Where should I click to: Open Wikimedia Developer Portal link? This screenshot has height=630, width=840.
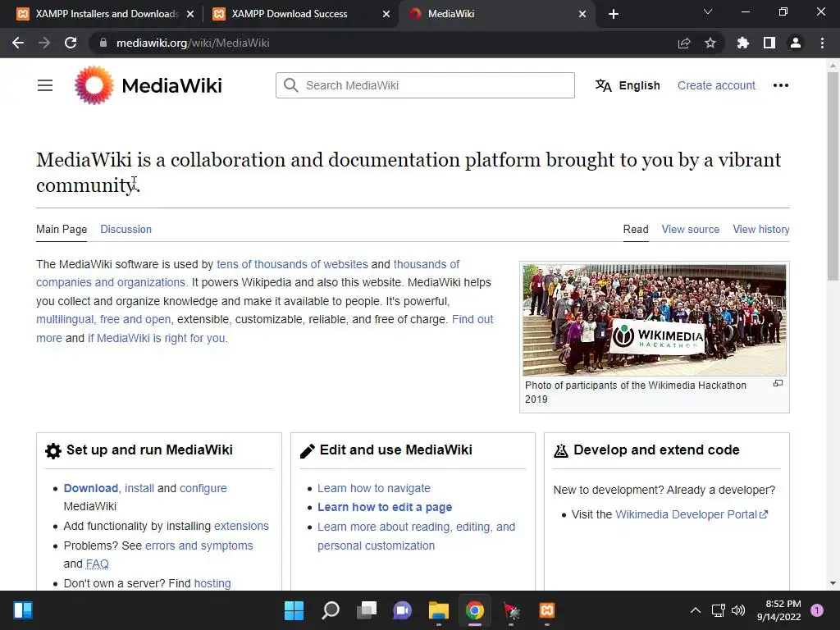[692, 514]
